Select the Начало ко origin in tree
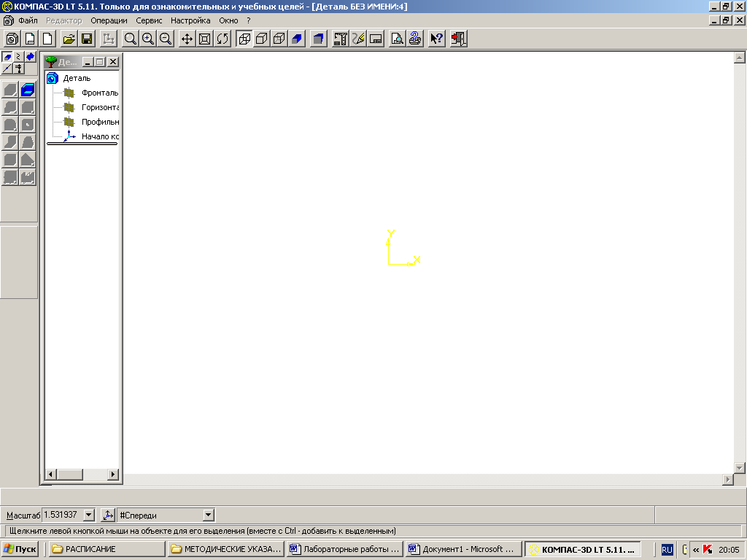 coord(100,136)
